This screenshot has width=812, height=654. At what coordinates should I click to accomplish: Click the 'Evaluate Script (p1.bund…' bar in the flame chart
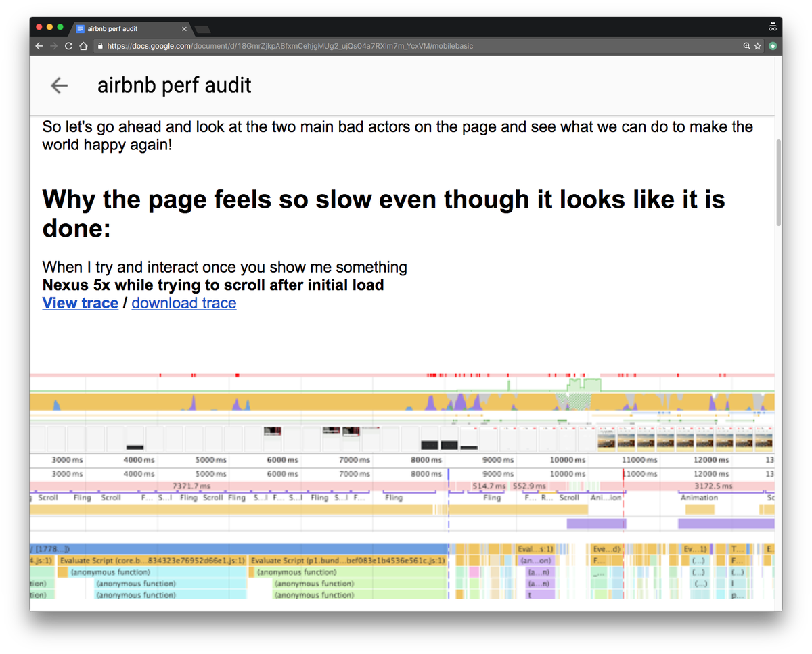click(x=347, y=561)
